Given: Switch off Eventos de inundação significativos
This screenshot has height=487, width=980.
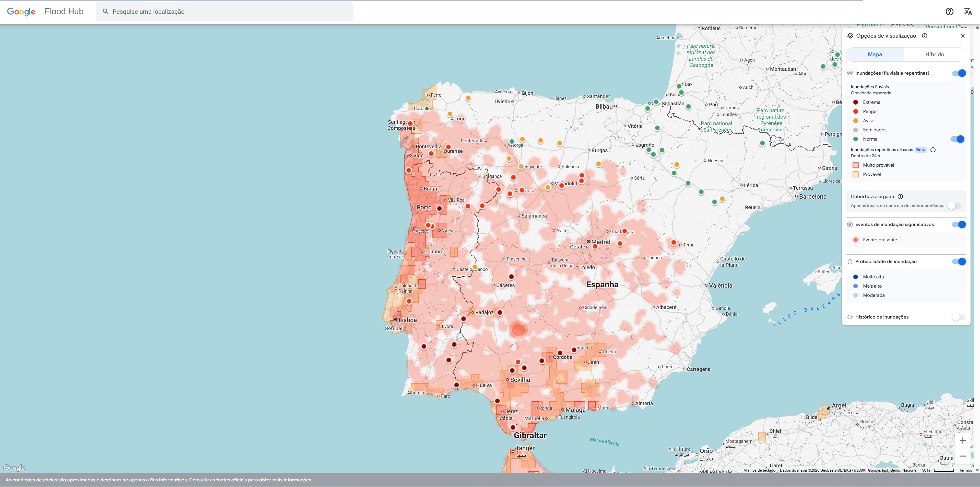Looking at the screenshot, I should (959, 224).
